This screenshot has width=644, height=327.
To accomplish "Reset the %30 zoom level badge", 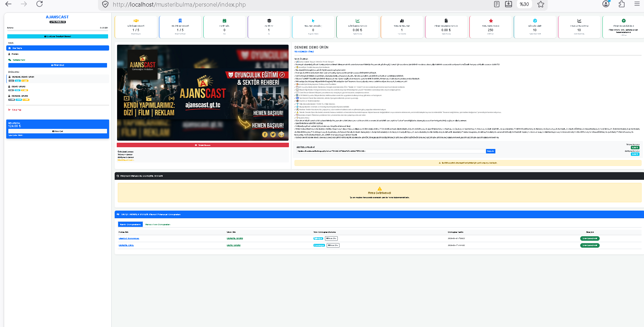I will click(x=524, y=4).
